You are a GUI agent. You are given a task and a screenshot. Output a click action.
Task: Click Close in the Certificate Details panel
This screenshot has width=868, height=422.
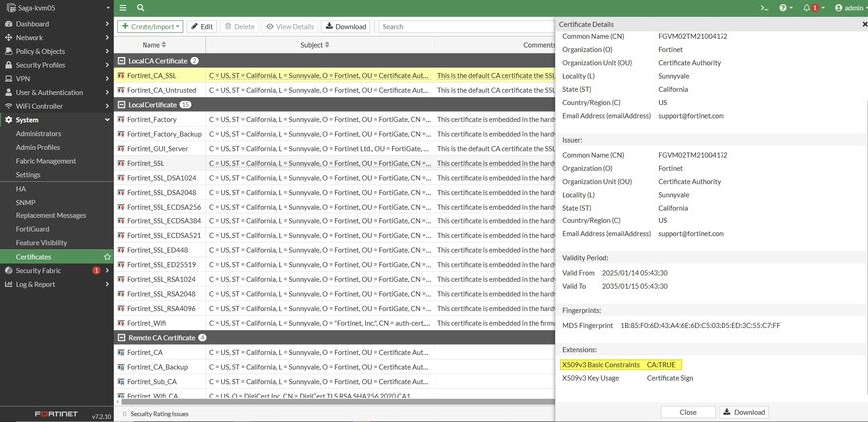688,413
